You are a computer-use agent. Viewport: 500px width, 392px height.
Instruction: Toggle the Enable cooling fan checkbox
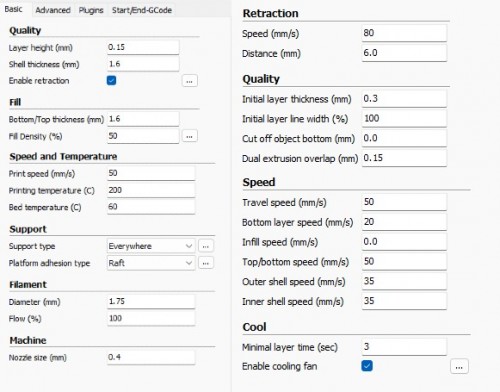point(367,366)
